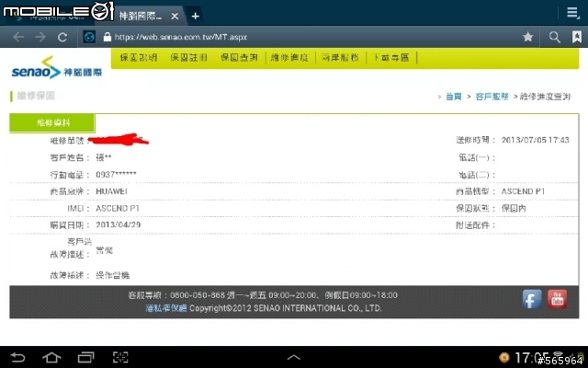The image size is (588, 368).
Task: Select the green 維修資料 tab
Action: coord(52,122)
